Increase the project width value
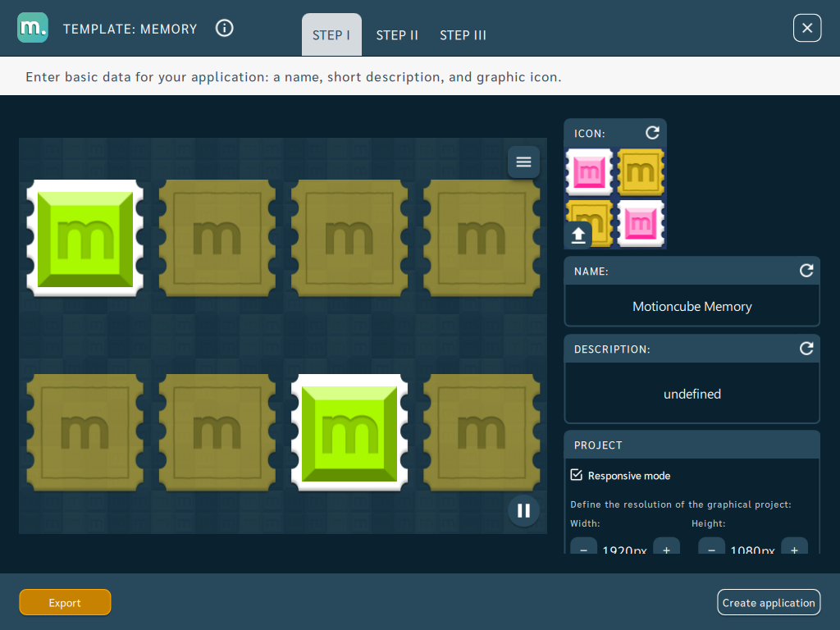The height and width of the screenshot is (630, 840). (x=666, y=546)
